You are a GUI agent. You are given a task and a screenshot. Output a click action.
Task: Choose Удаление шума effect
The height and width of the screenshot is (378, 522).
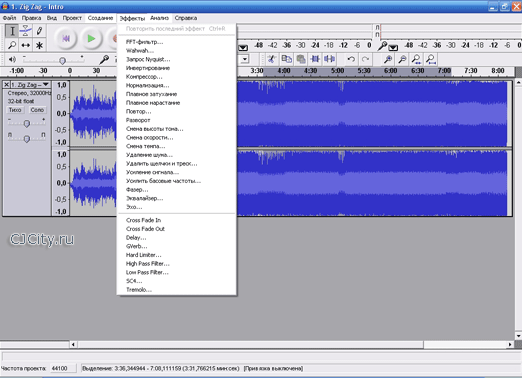(177, 155)
